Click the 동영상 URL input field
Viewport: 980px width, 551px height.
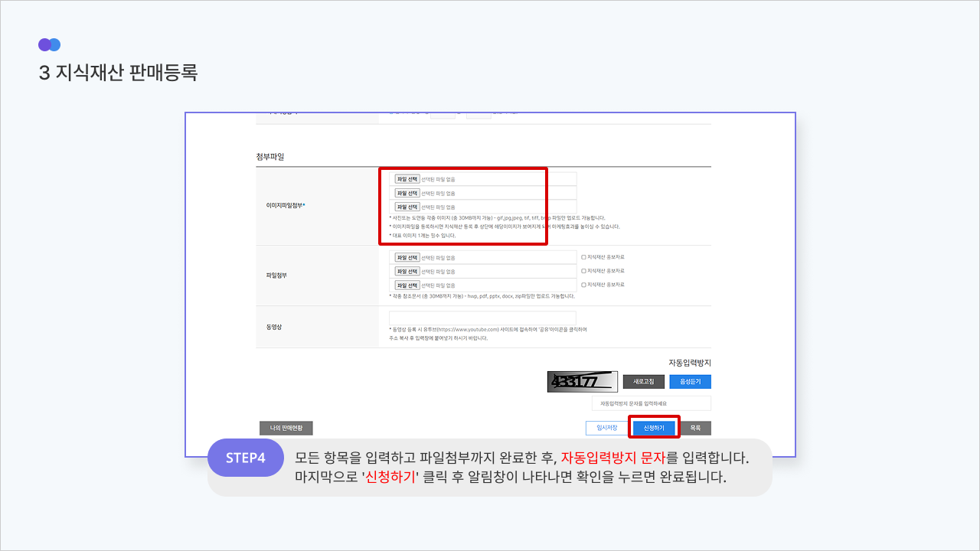pyautogui.click(x=482, y=318)
